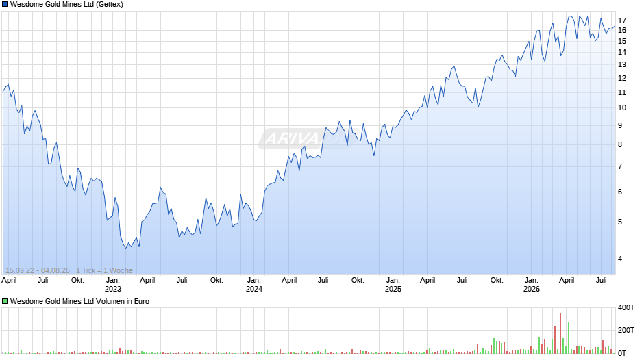The image size is (644, 360).
Task: Select the chart title 'Wesdome Gold Mines Ltd (Gettex)'
Action: pos(66,5)
